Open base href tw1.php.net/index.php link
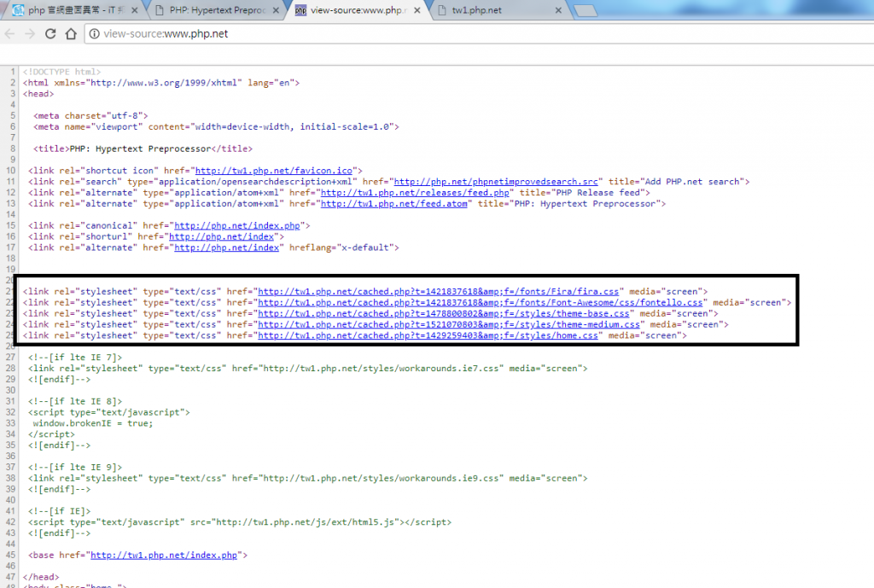 pyautogui.click(x=164, y=555)
